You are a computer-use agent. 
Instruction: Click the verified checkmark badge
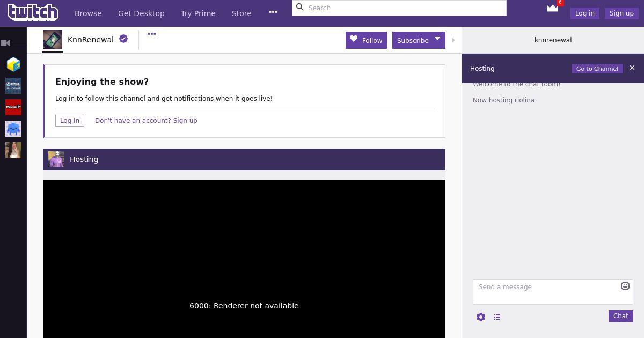coord(123,39)
